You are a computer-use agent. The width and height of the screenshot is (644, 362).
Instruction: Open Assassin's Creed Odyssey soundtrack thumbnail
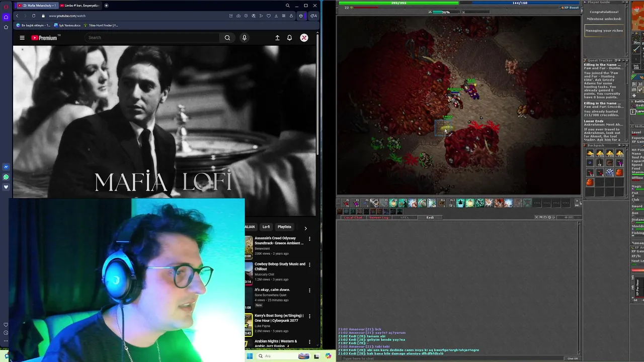pos(249,247)
